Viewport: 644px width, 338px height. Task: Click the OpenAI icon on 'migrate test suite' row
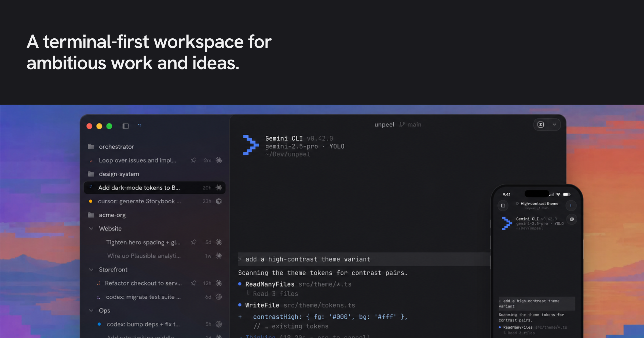(x=219, y=297)
